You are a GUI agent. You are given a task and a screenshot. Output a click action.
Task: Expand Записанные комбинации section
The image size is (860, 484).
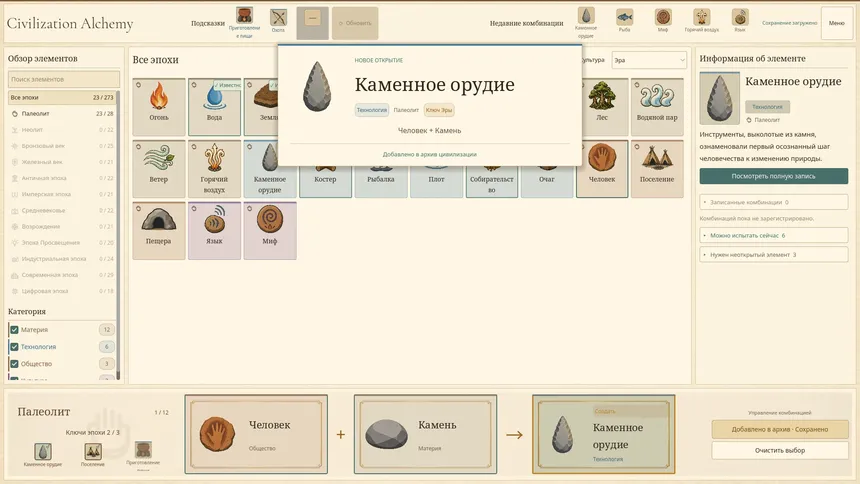point(773,202)
